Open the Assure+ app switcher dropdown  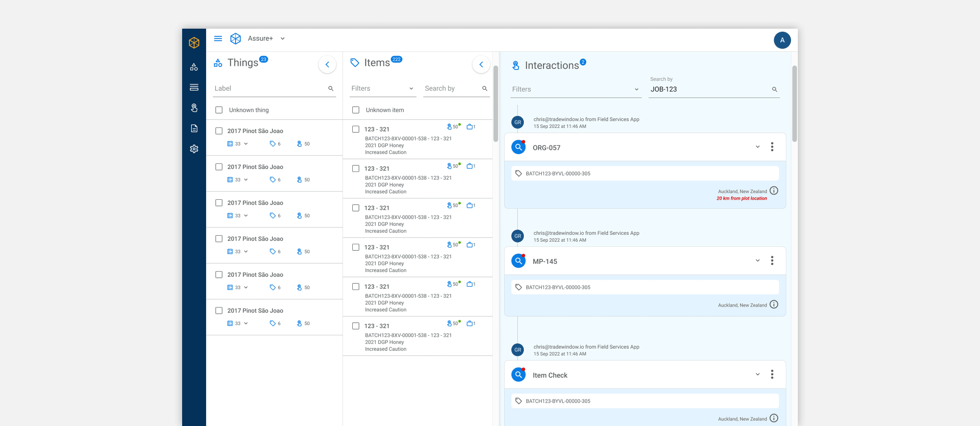click(283, 38)
